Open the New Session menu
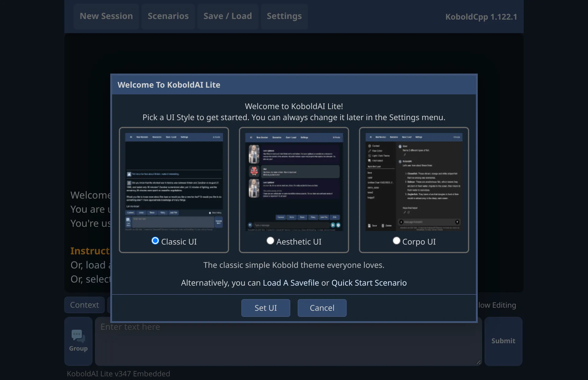 point(106,16)
